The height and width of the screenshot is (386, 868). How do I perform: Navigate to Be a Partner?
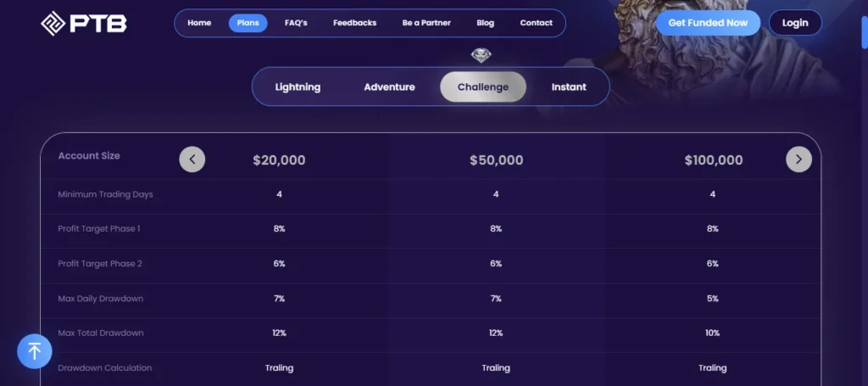426,23
